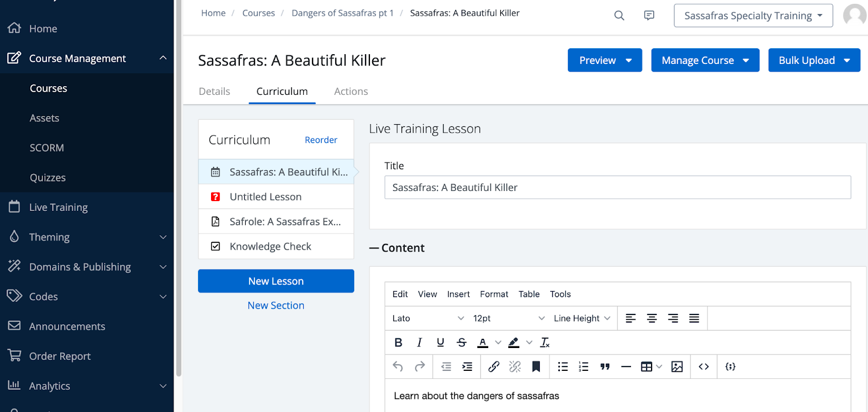Switch to the Details tab

214,92
